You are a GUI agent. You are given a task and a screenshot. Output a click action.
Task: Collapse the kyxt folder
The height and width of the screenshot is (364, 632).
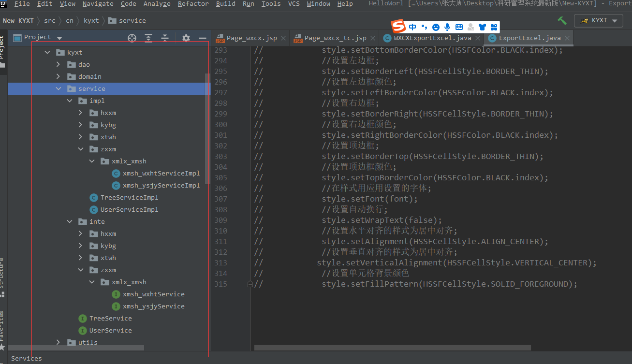(x=47, y=52)
